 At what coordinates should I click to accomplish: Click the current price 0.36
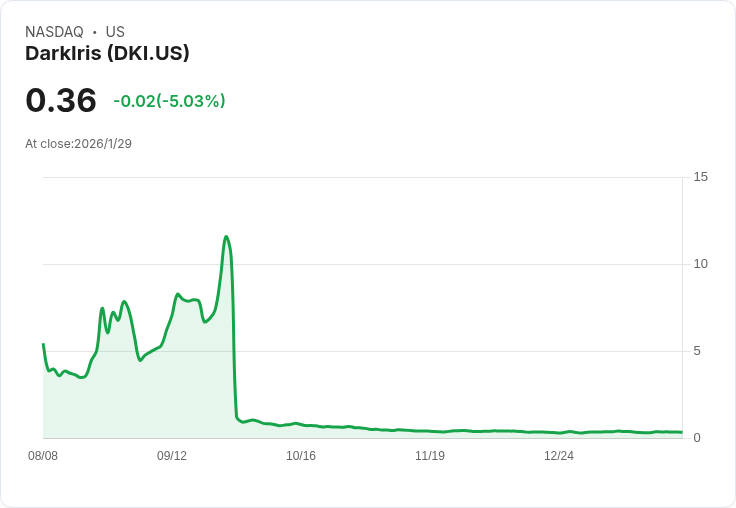point(61,101)
